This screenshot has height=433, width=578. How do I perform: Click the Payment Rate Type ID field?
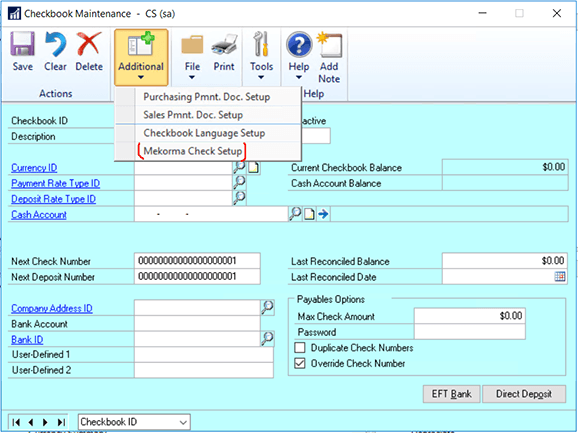tap(183, 183)
